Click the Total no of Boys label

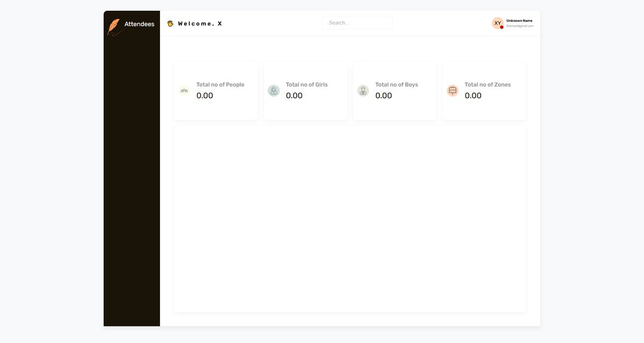click(397, 85)
